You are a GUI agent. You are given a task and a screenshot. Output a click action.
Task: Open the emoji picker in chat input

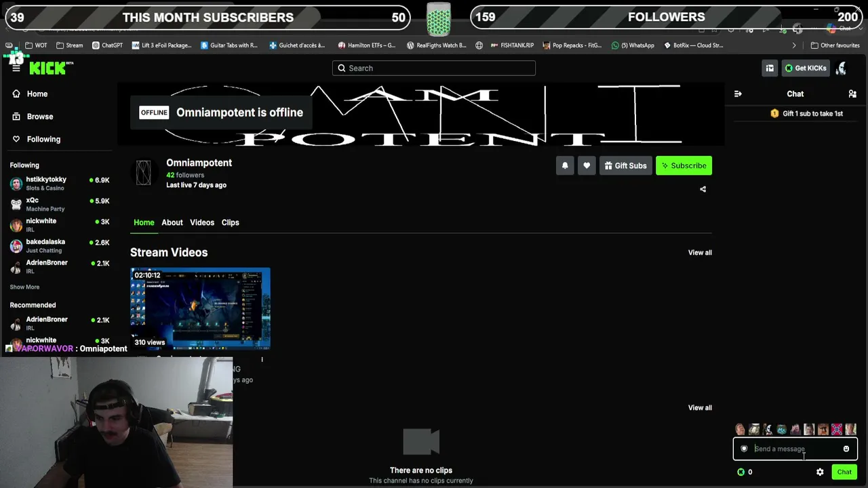click(x=846, y=449)
